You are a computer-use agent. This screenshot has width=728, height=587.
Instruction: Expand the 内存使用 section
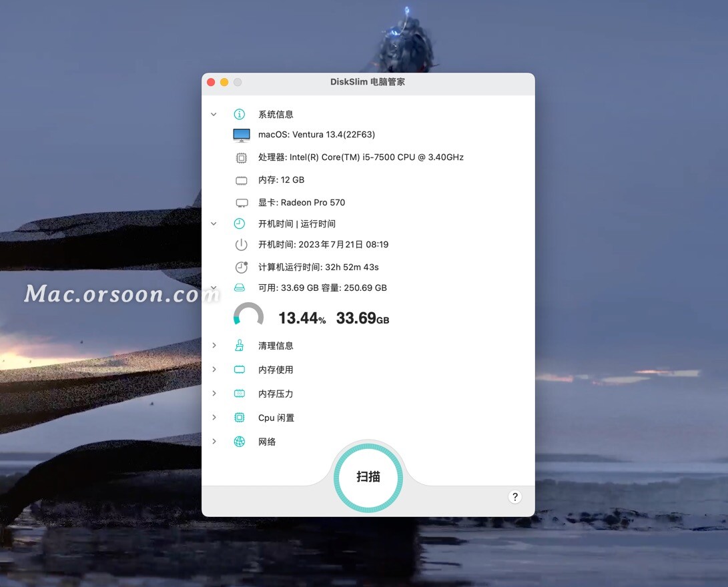pos(214,369)
